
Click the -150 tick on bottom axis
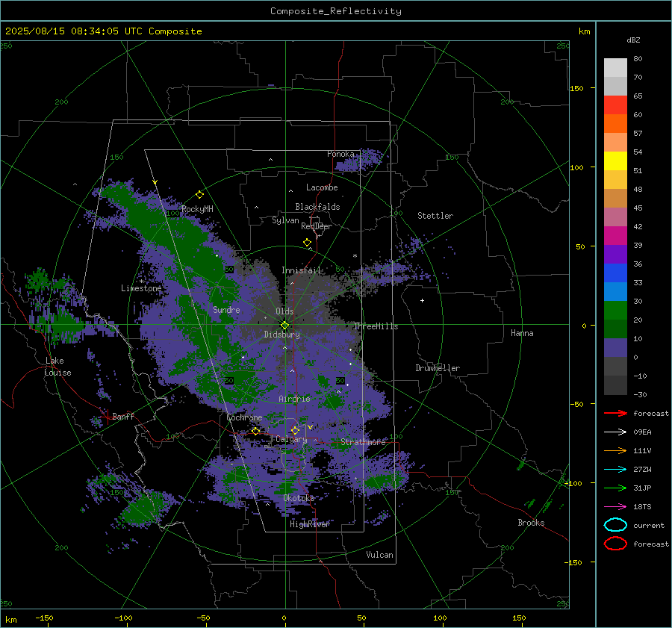pyautogui.click(x=44, y=618)
